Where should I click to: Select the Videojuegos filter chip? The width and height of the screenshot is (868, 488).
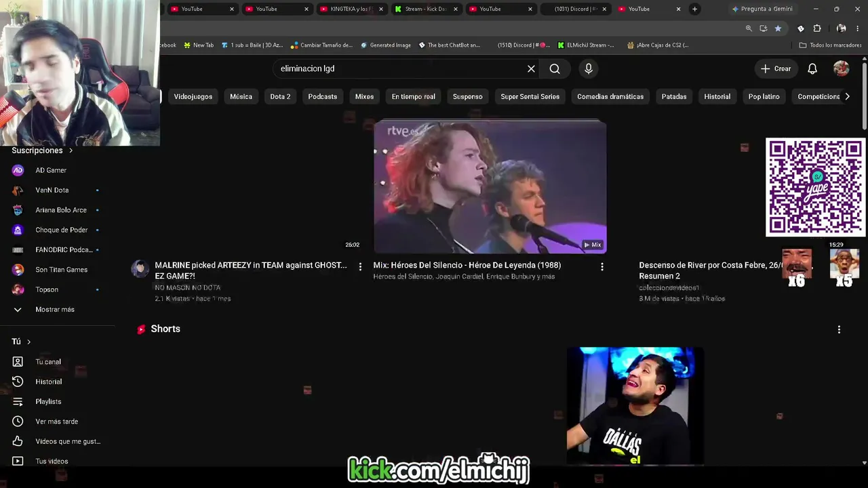[193, 96]
